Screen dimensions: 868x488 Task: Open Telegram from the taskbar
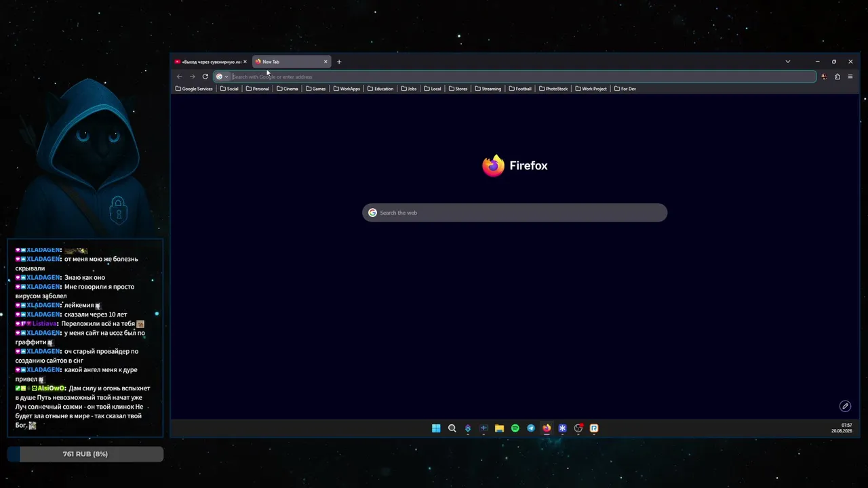(x=531, y=428)
